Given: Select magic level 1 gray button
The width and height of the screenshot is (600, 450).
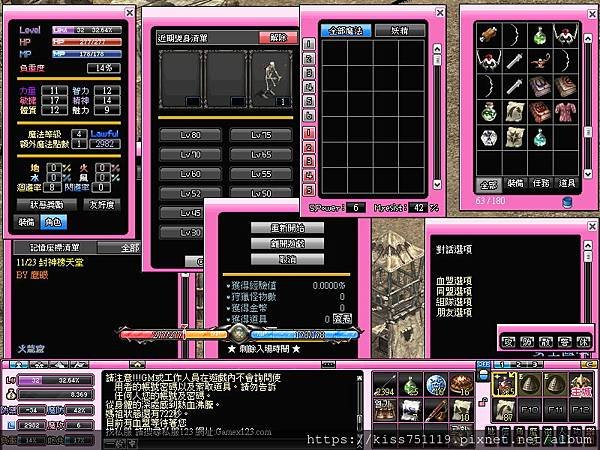Looking at the screenshot, I should point(309,44).
